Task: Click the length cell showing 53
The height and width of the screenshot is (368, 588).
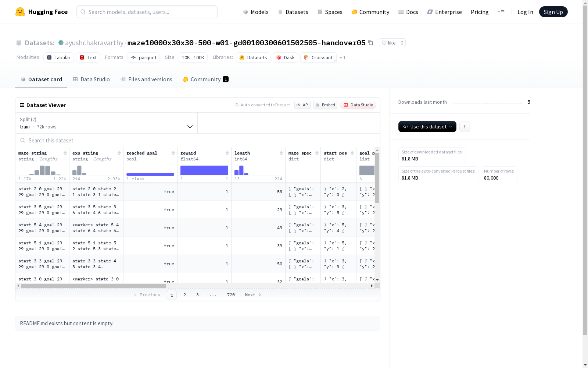Action: (x=258, y=192)
